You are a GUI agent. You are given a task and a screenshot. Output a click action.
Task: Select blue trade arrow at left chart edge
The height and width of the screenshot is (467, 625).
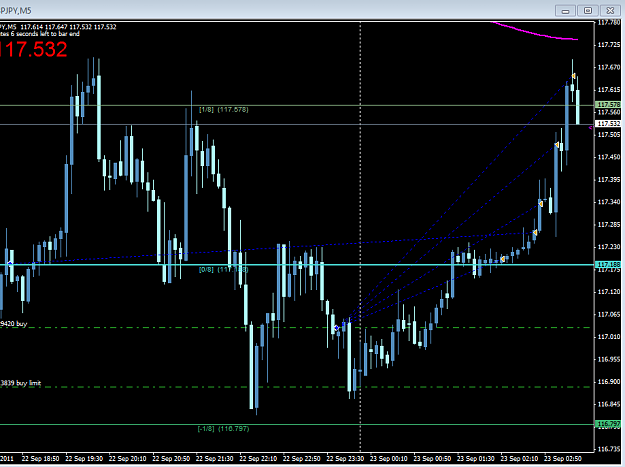[10, 263]
